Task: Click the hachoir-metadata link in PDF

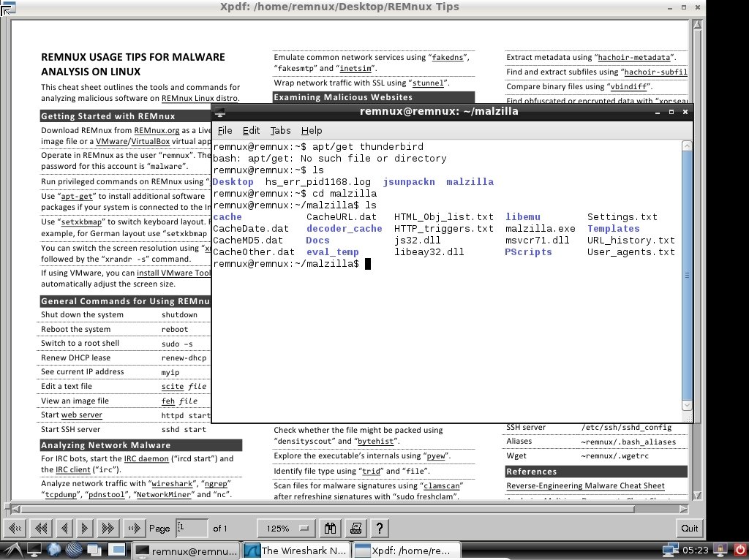Action: tap(634, 57)
